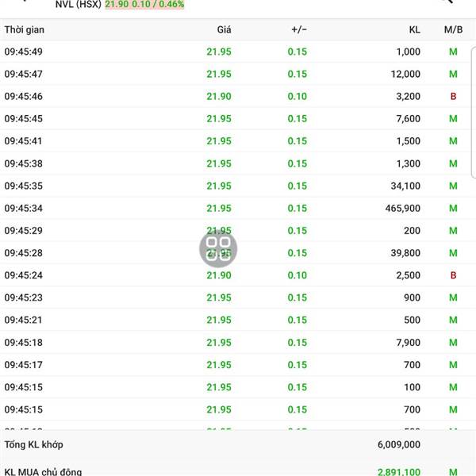476x476 pixels.
Task: Click the Tổng KL khớp total 6,009,000
Action: (x=398, y=444)
